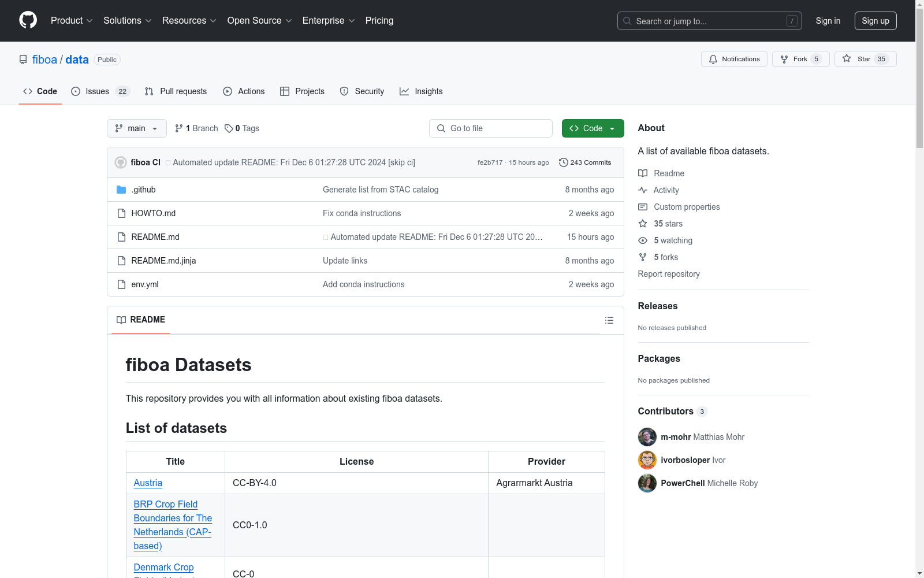Open the README.md file
Screen dimensions: 924x578
155,237
